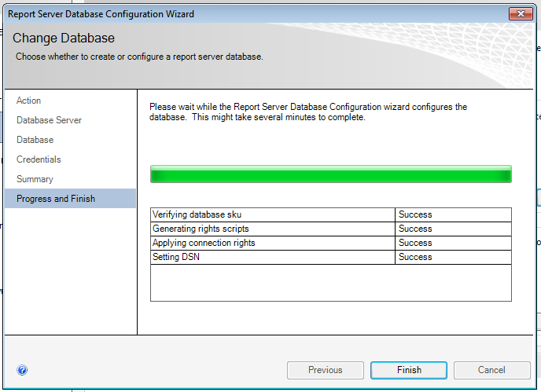The image size is (541, 392).
Task: Choose the Credentials step
Action: tap(39, 159)
